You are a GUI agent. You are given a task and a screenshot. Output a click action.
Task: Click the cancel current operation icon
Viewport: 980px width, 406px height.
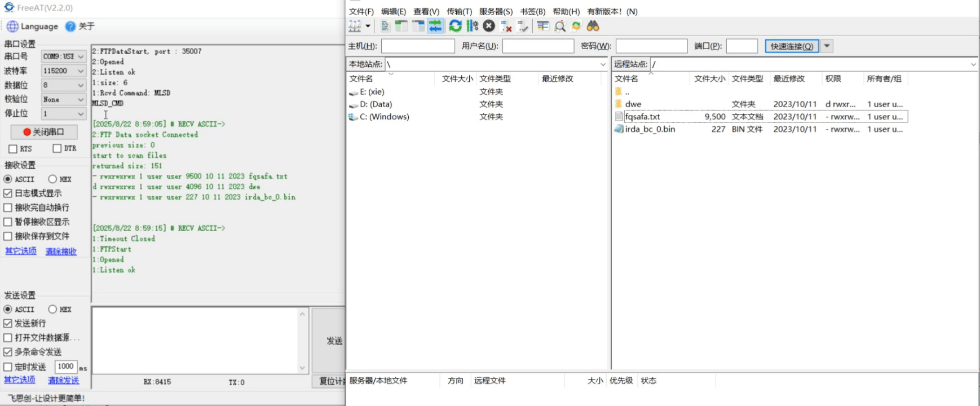489,26
